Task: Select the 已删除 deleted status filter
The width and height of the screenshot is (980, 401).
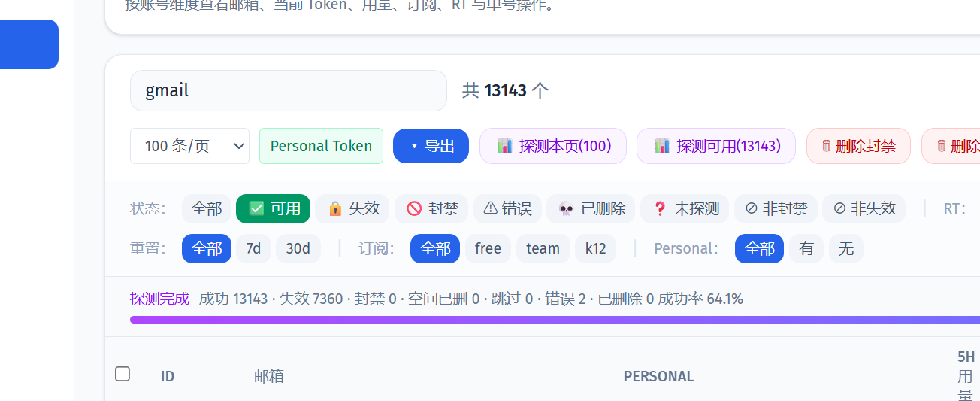Action: coord(591,208)
